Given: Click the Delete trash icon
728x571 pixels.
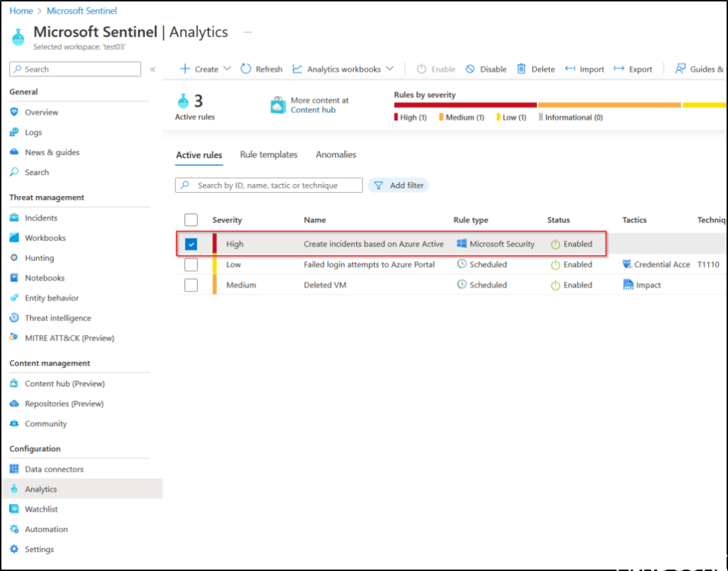Looking at the screenshot, I should pyautogui.click(x=521, y=69).
